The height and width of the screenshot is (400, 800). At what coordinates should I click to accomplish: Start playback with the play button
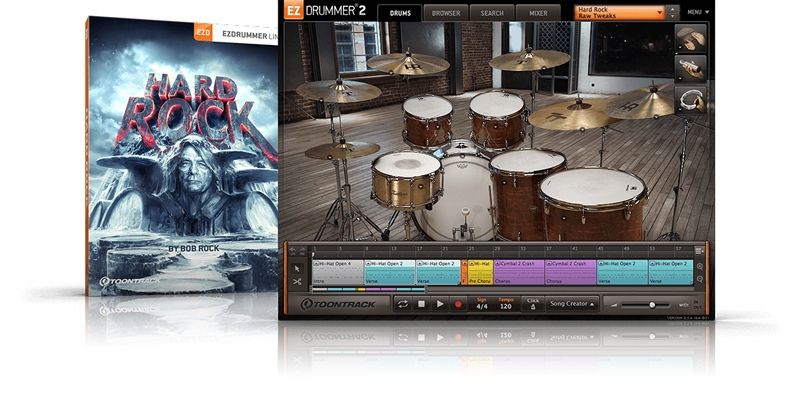click(x=440, y=303)
